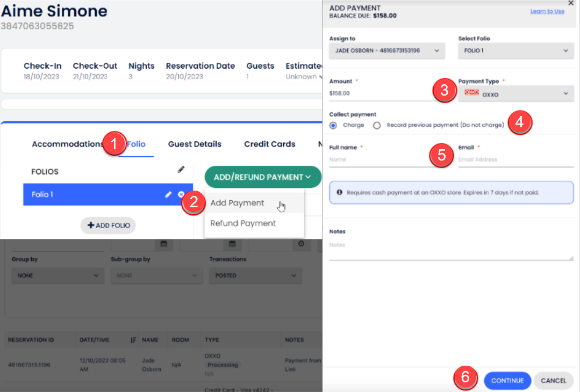
Task: Close the Add Payment panel with the X
Action: [571, 3]
